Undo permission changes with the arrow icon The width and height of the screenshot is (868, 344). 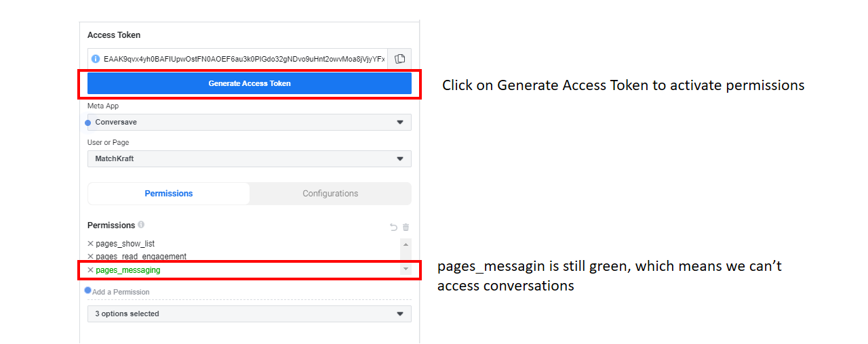point(393,228)
